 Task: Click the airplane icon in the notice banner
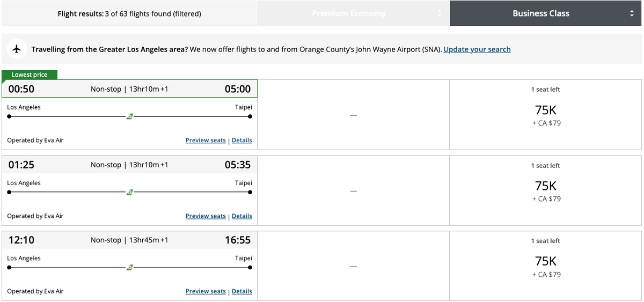pyautogui.click(x=17, y=49)
